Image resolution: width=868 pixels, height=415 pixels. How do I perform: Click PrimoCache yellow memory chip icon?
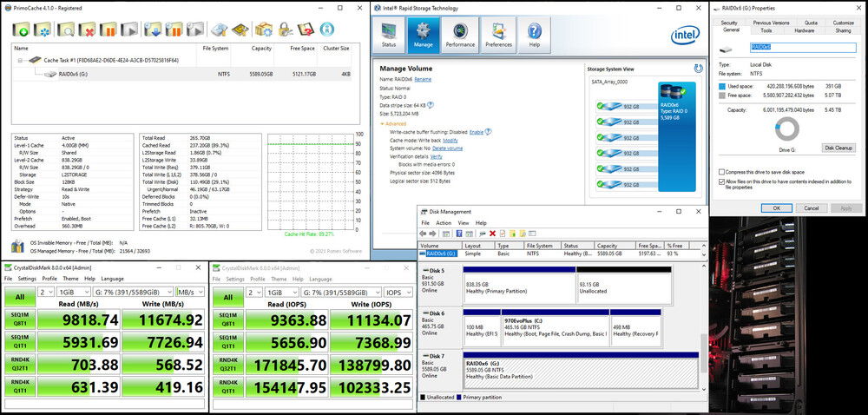tap(240, 30)
